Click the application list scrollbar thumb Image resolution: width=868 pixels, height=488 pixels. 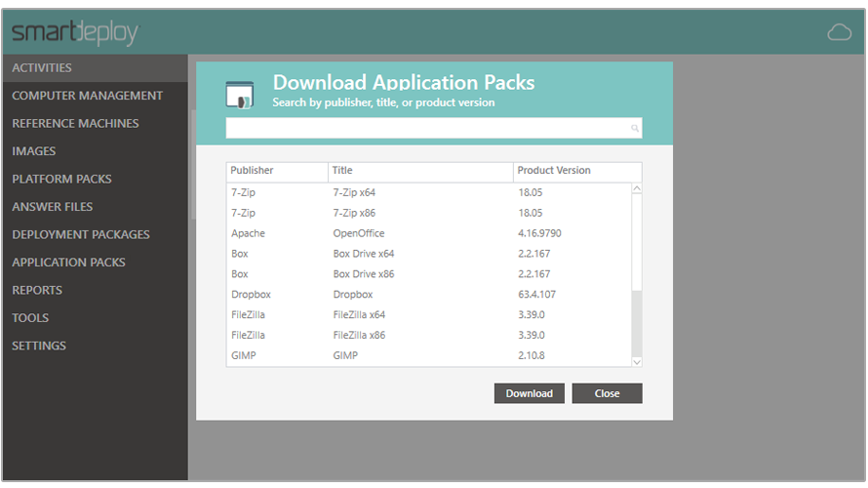637,242
